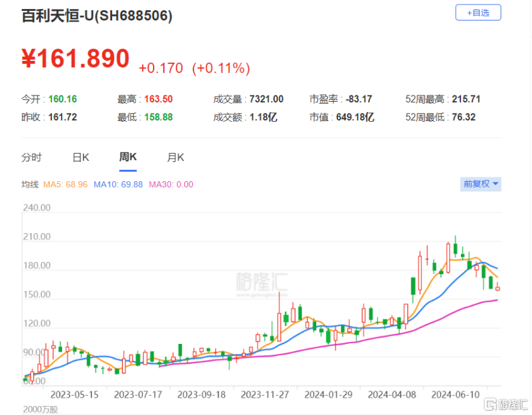Click the 最低 value 158.88
Viewport: 532px width, 415px height.
click(x=158, y=117)
